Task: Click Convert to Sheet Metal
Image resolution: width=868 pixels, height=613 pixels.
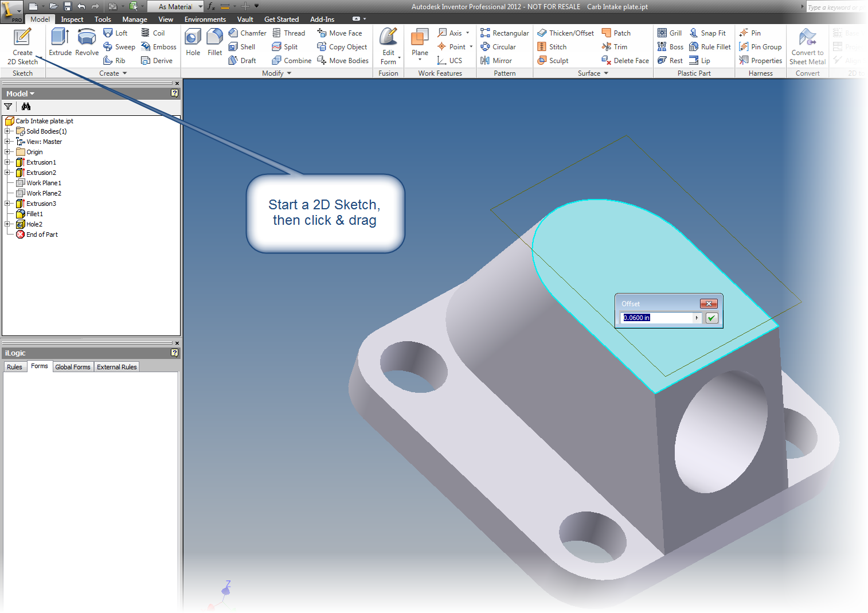Action: click(x=807, y=46)
